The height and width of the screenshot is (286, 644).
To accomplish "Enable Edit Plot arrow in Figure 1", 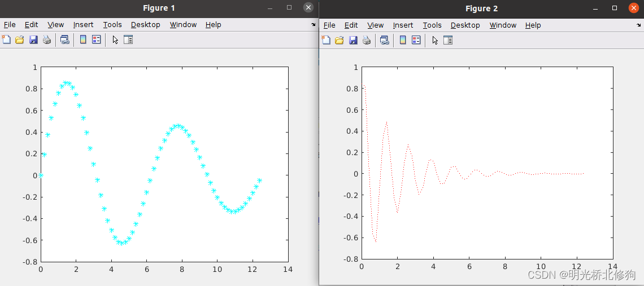I will (x=115, y=39).
